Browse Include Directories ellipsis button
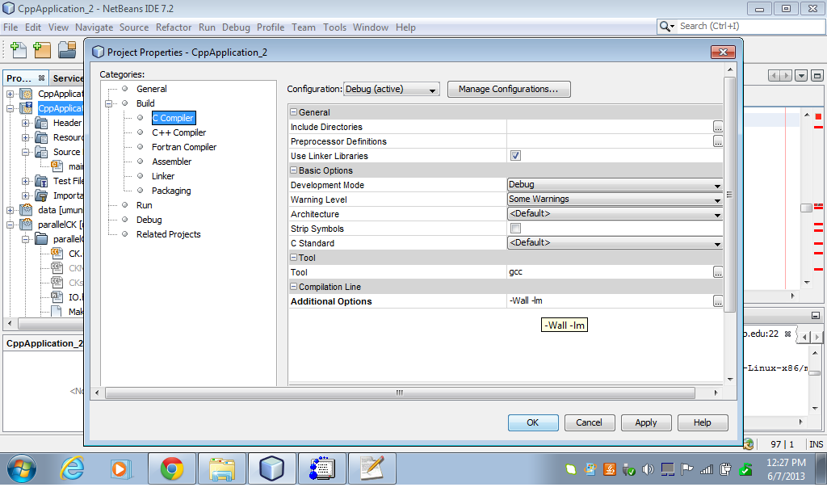 (x=718, y=127)
